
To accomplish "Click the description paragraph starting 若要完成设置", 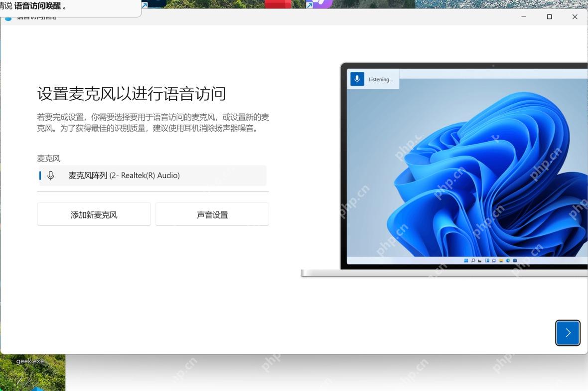I will [153, 123].
